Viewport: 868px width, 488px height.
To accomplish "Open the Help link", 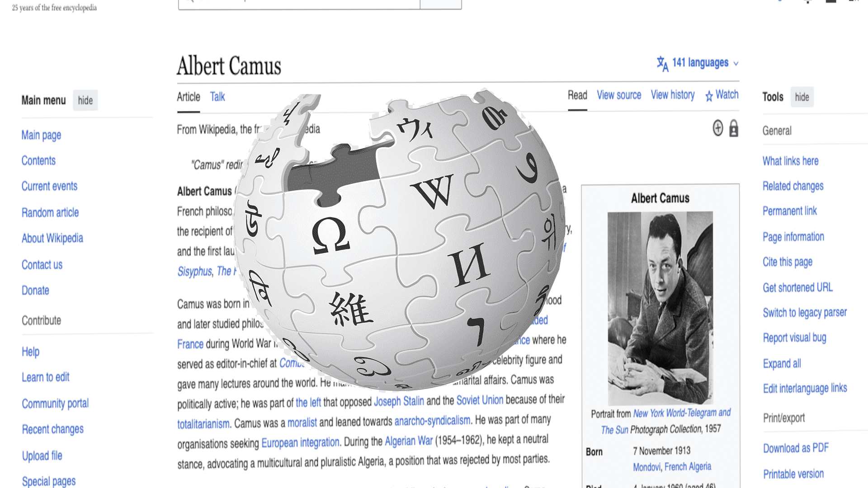I will [x=30, y=352].
